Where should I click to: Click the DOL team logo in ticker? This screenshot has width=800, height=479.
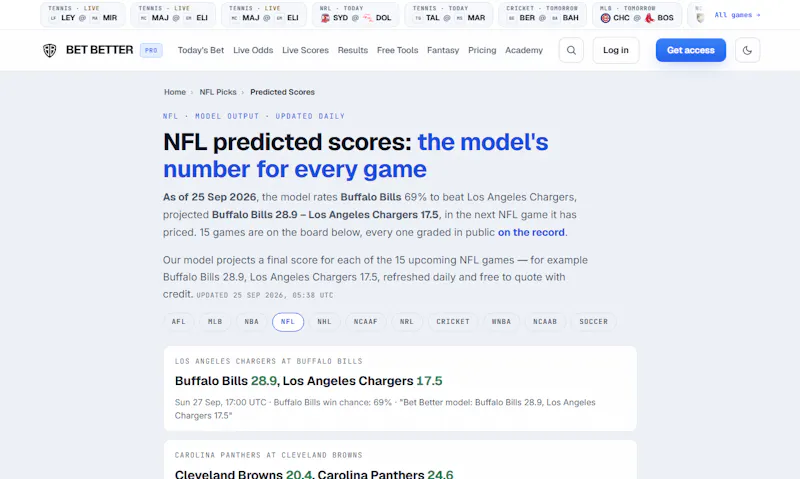click(x=368, y=18)
